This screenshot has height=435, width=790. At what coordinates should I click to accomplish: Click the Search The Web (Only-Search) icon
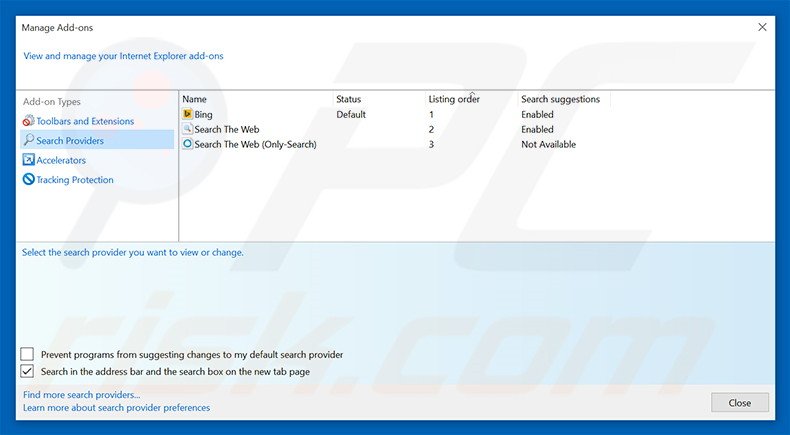[187, 144]
